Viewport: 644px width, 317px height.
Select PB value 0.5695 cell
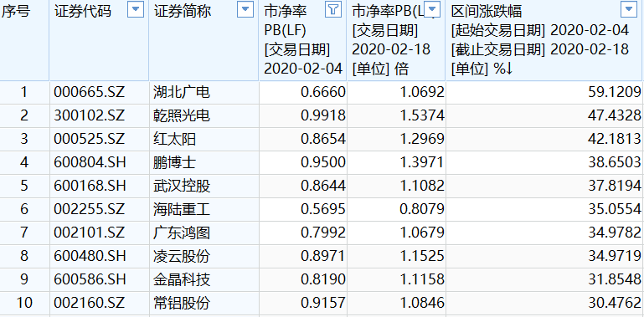(x=302, y=209)
